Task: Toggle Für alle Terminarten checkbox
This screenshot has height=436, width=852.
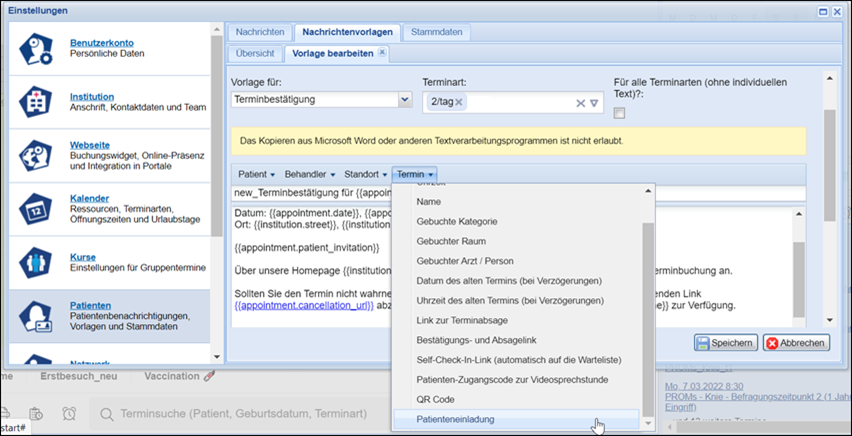Action: tap(619, 113)
